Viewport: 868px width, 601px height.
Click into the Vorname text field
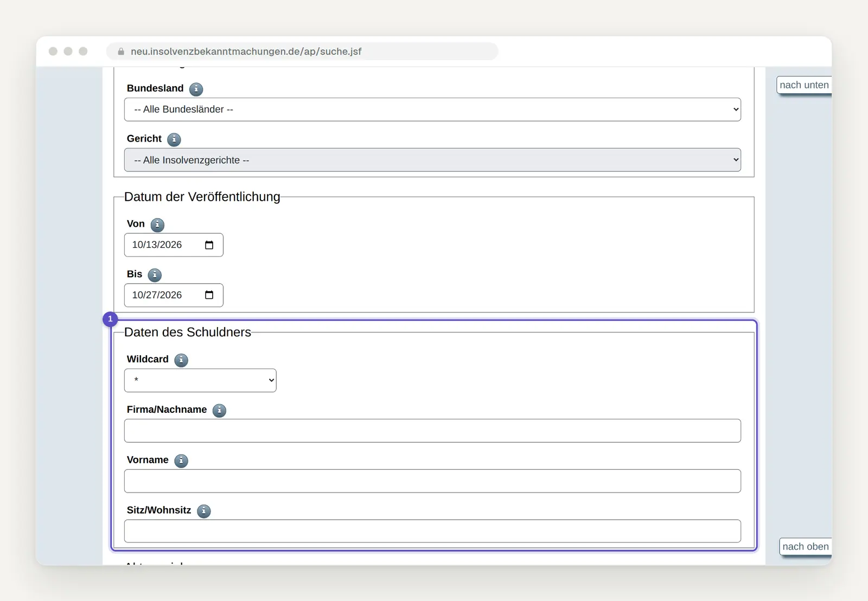[432, 481]
